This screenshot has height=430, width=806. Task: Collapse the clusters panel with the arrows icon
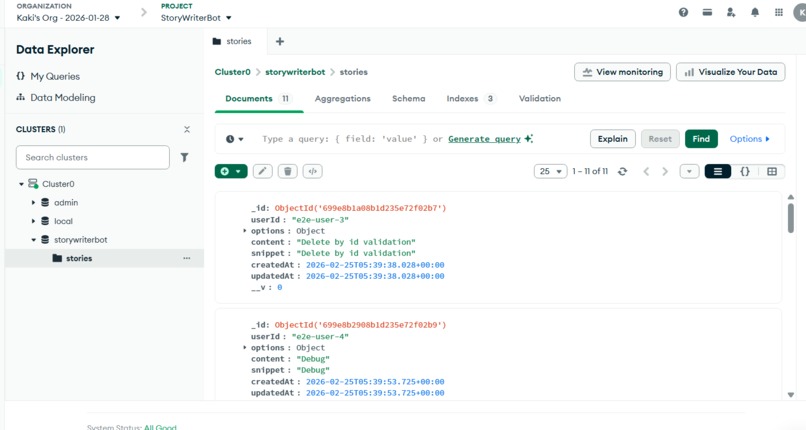tap(187, 129)
